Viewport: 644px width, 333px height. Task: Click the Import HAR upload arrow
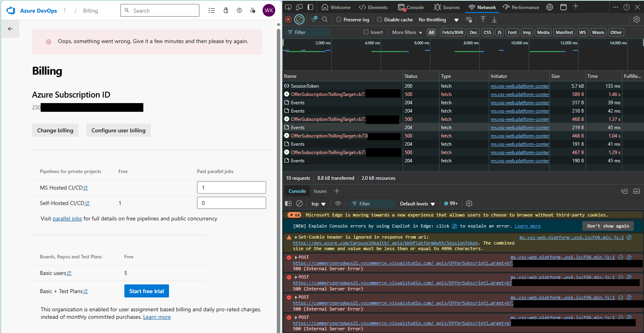pos(483,19)
